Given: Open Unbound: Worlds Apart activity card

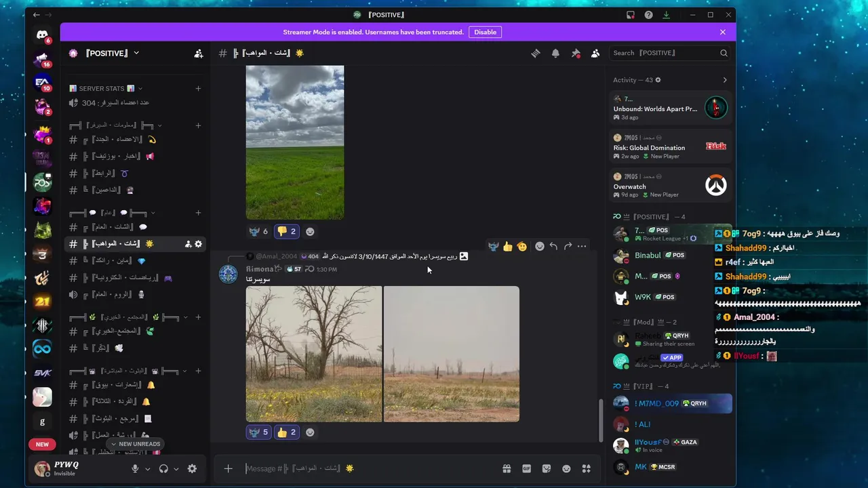Looking at the screenshot, I should coord(670,108).
